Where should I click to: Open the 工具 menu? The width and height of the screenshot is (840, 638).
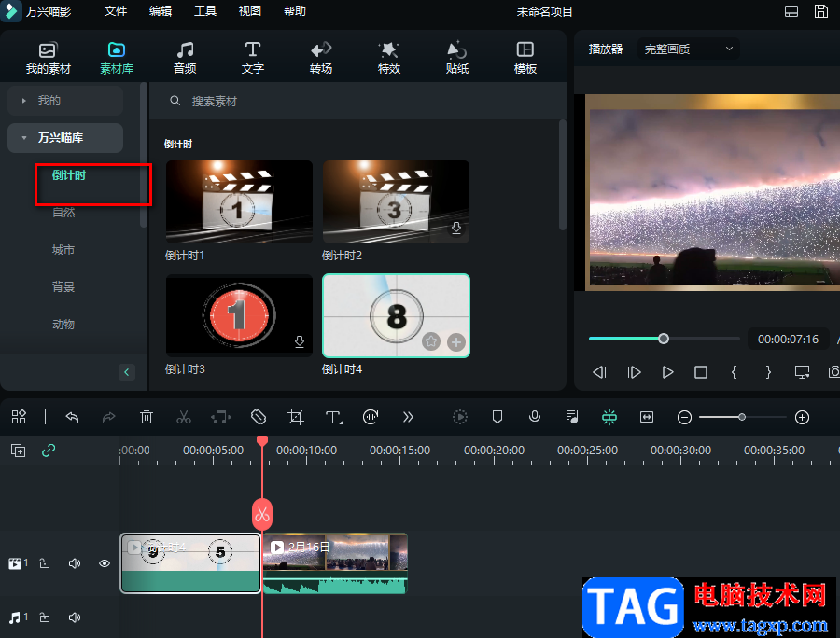coord(205,11)
